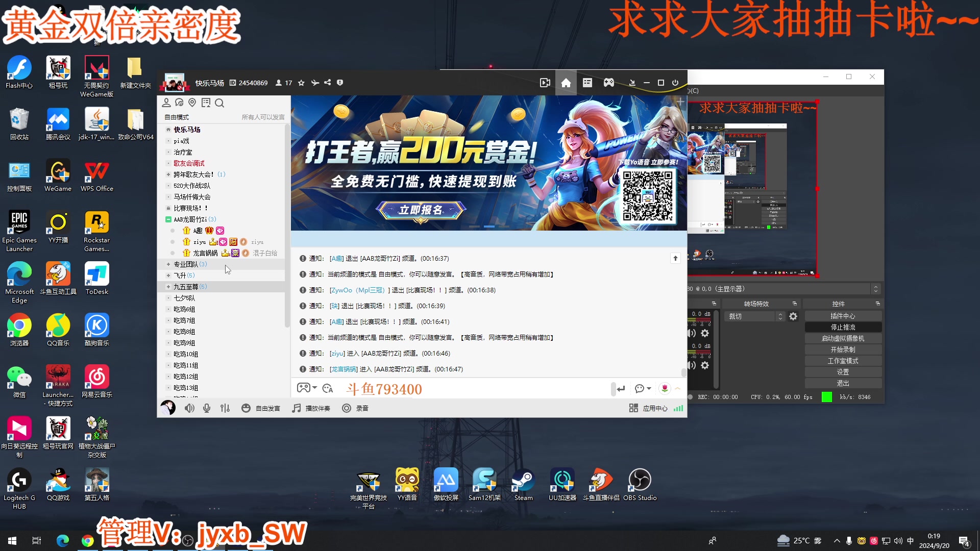Open first audio track gear in OBS mixer

(705, 333)
